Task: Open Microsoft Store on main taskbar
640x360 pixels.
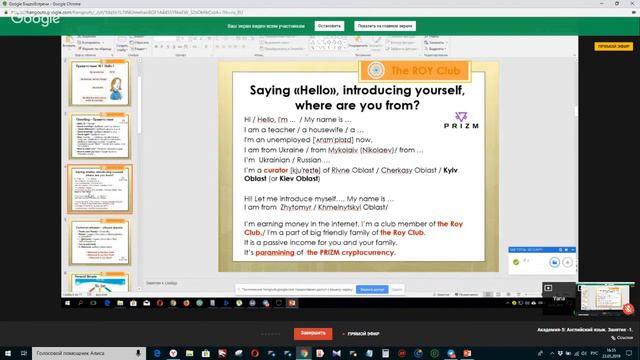Action: 206,353
